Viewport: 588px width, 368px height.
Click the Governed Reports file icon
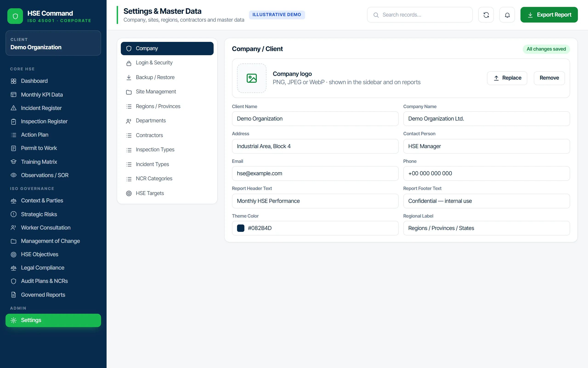[14, 295]
